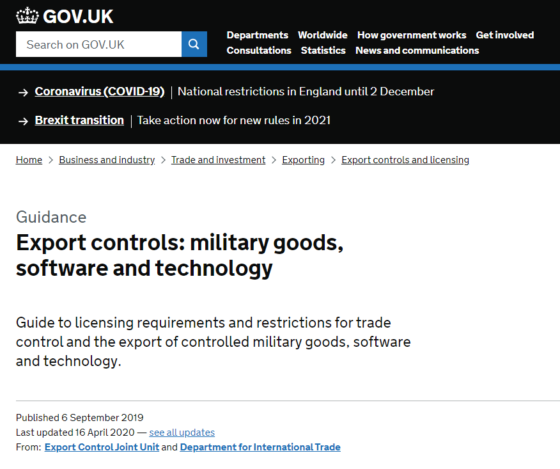Click the see all updates link

click(182, 433)
